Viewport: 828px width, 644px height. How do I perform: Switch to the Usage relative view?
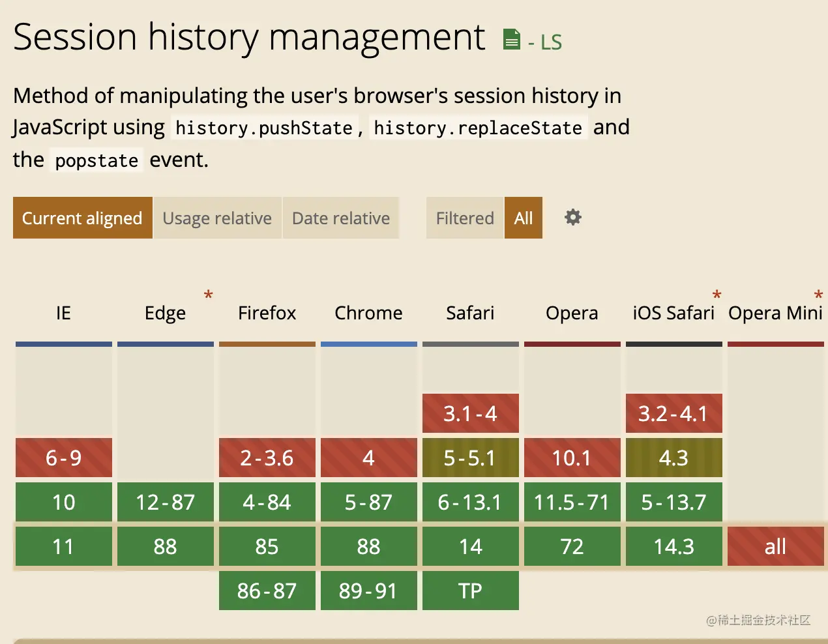(217, 218)
